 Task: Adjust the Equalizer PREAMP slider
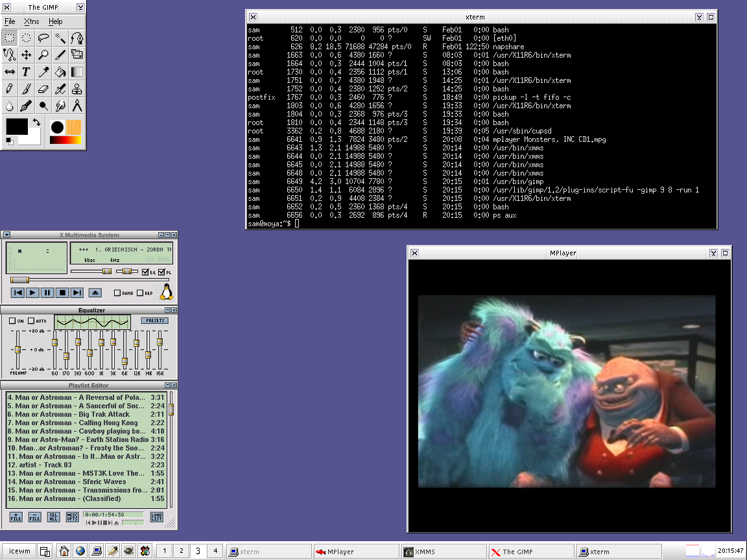pos(18,349)
